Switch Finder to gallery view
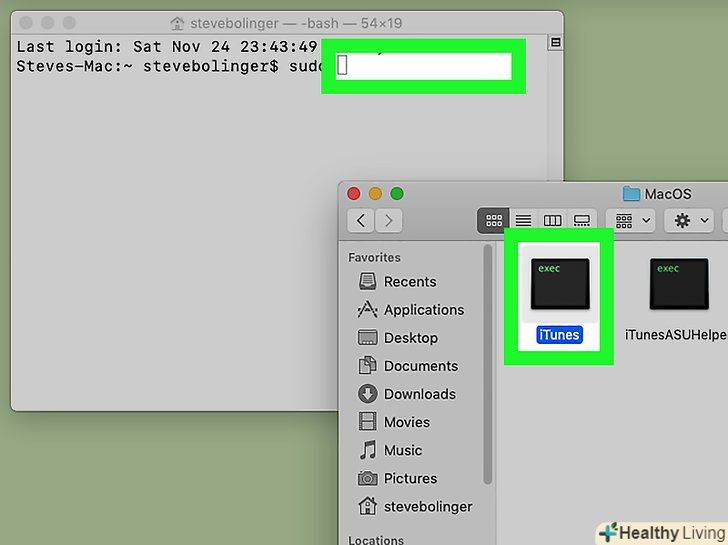728x545 pixels. [582, 221]
